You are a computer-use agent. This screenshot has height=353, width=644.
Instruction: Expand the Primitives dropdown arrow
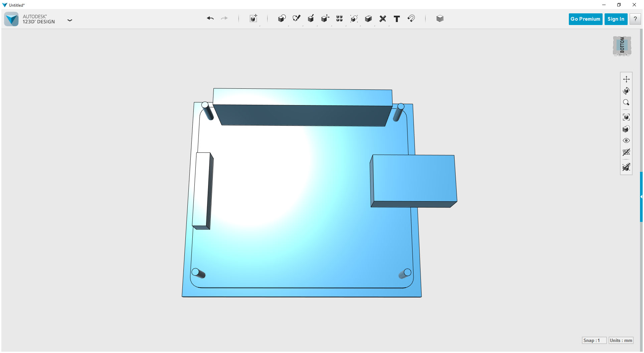[288, 26]
